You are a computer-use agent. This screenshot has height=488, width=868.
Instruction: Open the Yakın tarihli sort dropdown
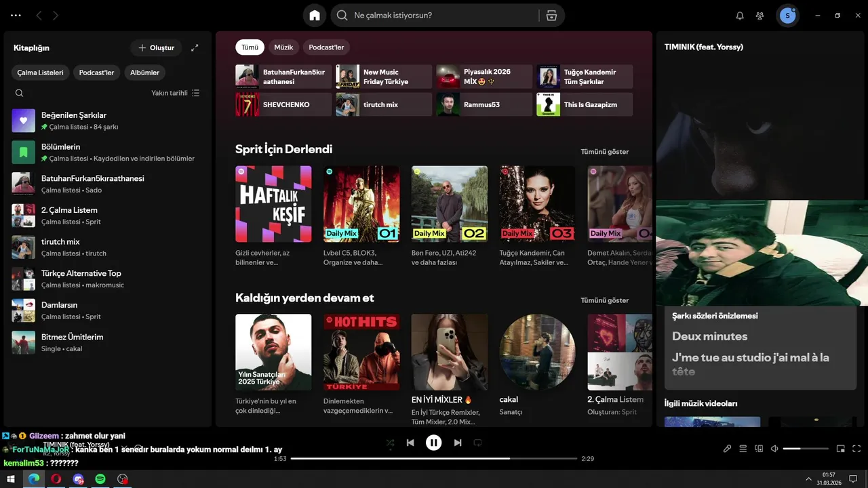click(176, 93)
